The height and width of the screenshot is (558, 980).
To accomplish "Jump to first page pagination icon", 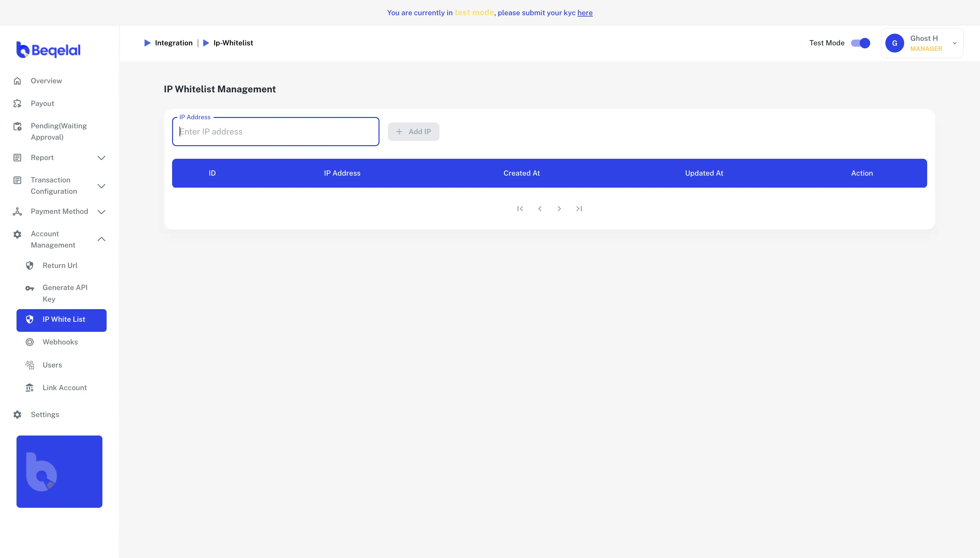I will pyautogui.click(x=520, y=209).
